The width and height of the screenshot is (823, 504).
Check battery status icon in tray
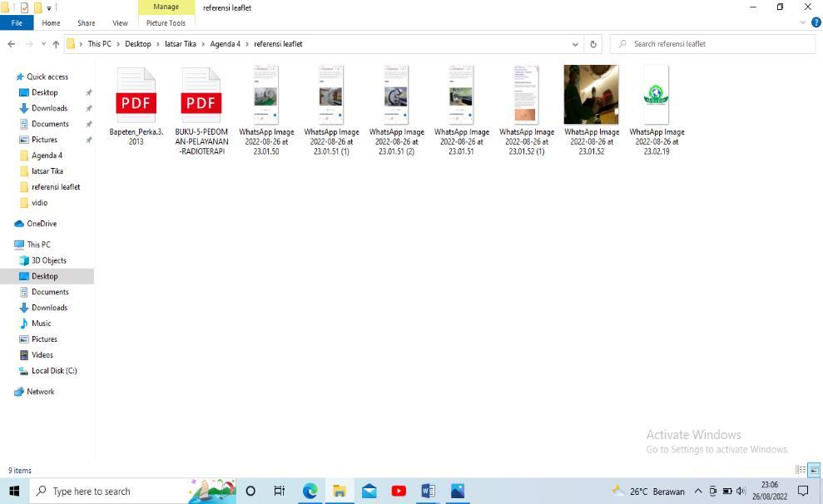[x=727, y=492]
